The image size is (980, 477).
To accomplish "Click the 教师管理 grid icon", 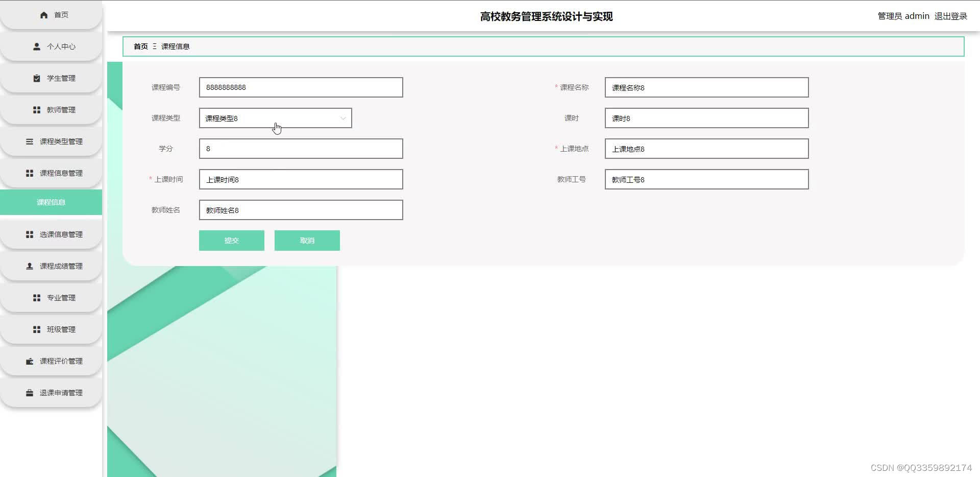I will click(37, 110).
